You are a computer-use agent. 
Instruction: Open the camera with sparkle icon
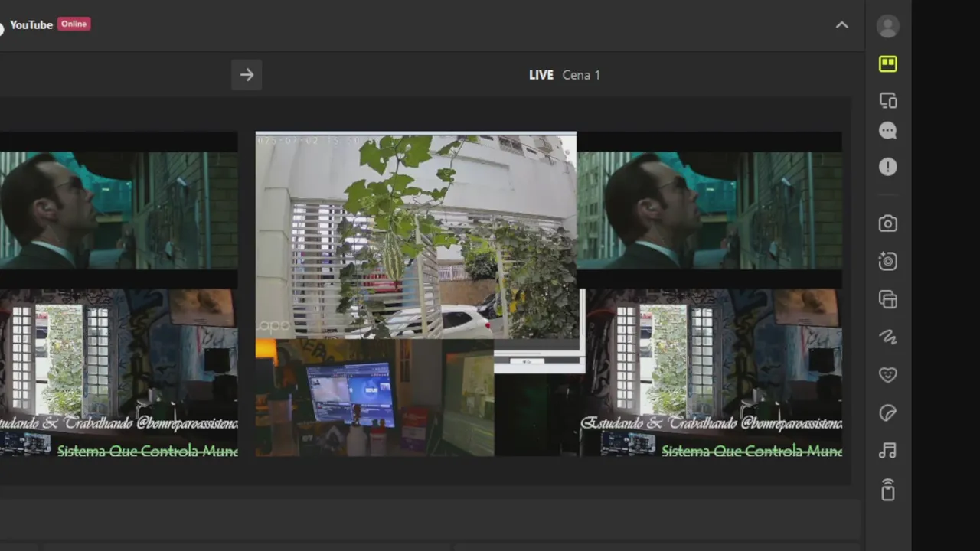(887, 261)
